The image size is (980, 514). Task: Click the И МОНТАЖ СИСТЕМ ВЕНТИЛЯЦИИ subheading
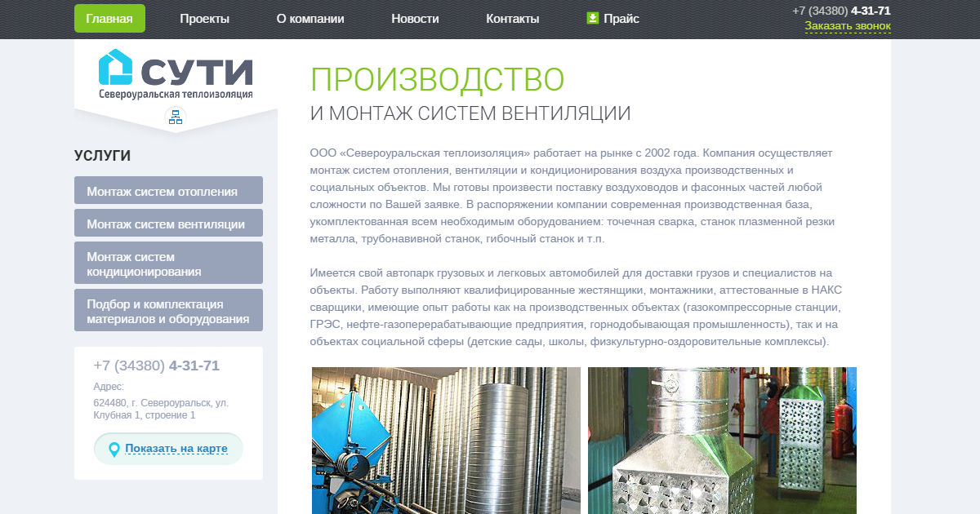[470, 113]
